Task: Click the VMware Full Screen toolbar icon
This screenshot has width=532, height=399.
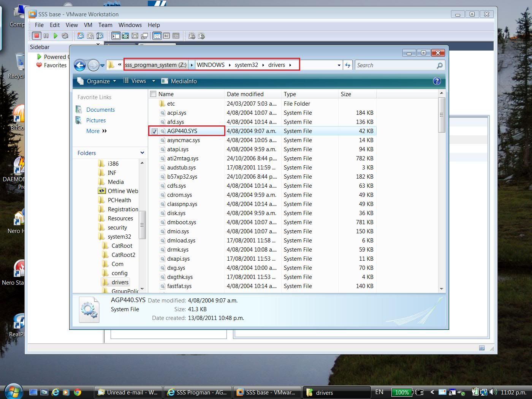Action: click(135, 36)
